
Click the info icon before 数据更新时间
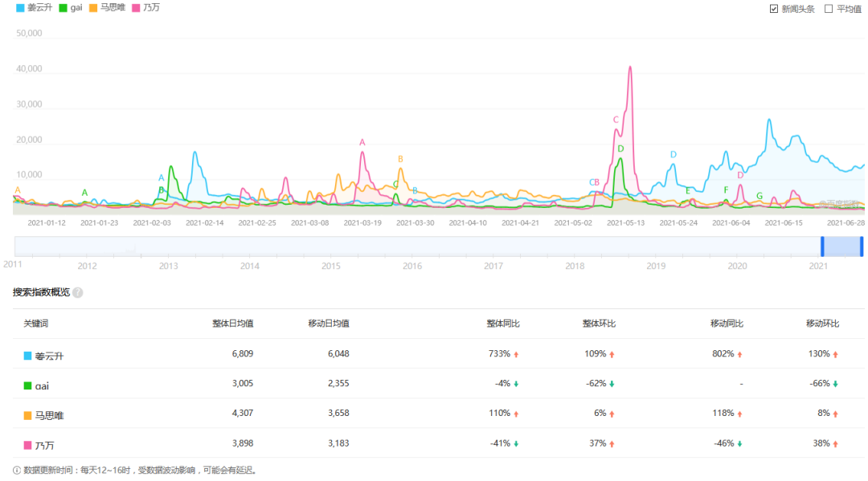tap(17, 470)
